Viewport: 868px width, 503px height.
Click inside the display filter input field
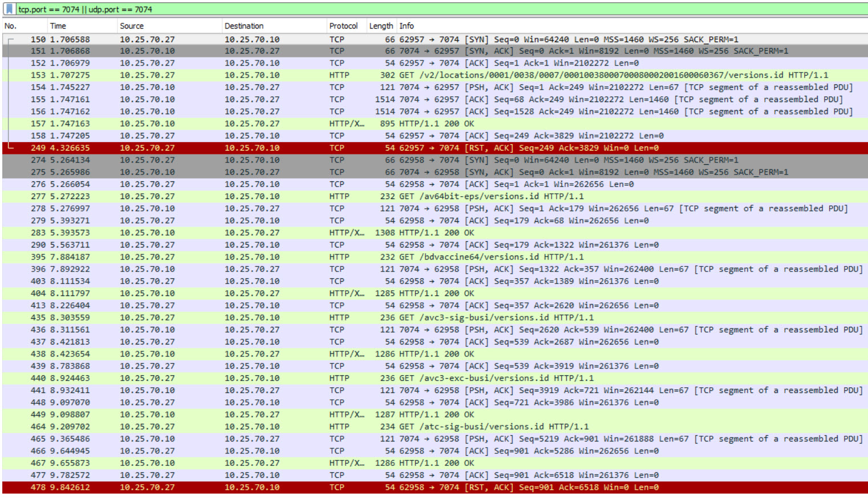click(x=171, y=9)
